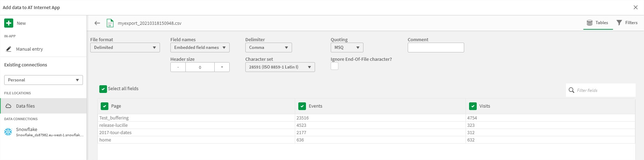
Task: Increase header size with plus button
Action: click(222, 67)
